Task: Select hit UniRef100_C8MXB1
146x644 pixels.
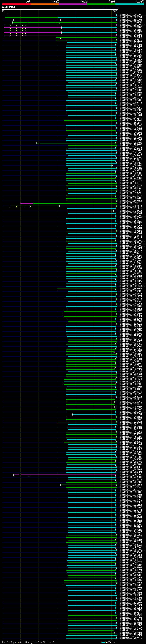Action: [x=131, y=165]
